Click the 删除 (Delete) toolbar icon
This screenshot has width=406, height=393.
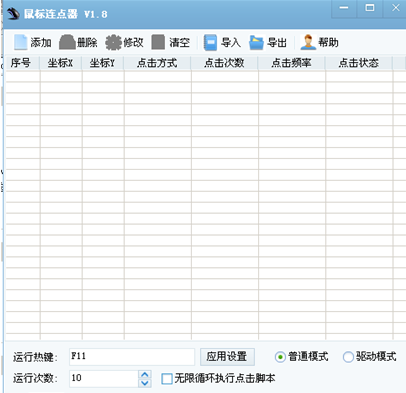[x=67, y=43]
